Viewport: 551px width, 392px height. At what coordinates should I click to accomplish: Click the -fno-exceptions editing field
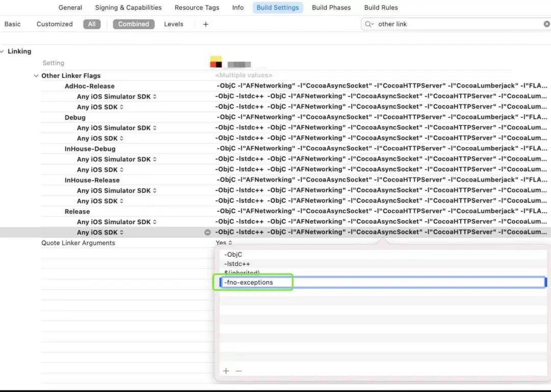pyautogui.click(x=383, y=282)
